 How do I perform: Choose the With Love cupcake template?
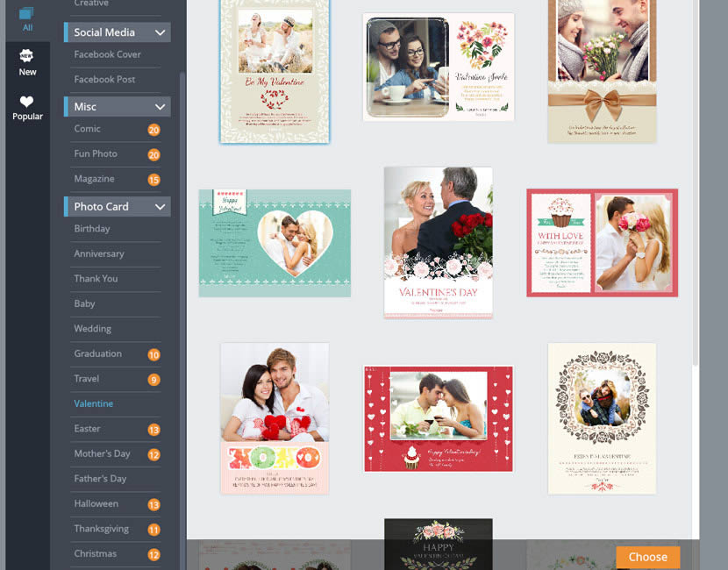click(x=603, y=243)
